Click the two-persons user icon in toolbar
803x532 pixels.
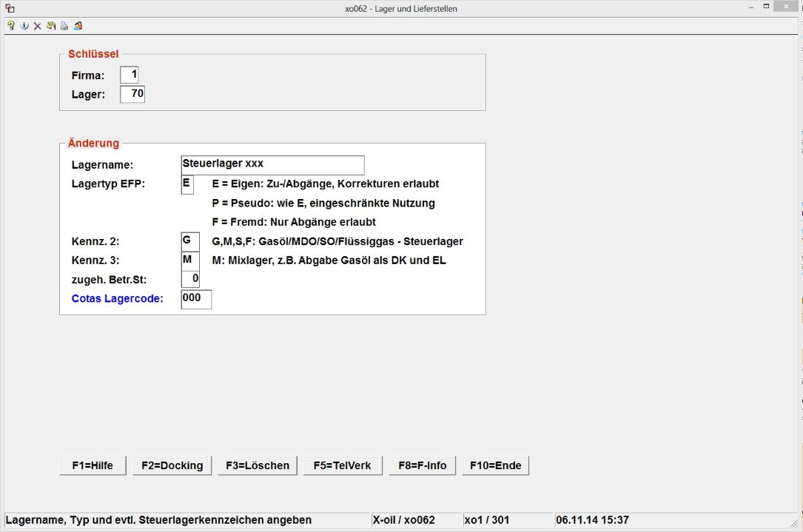78,26
